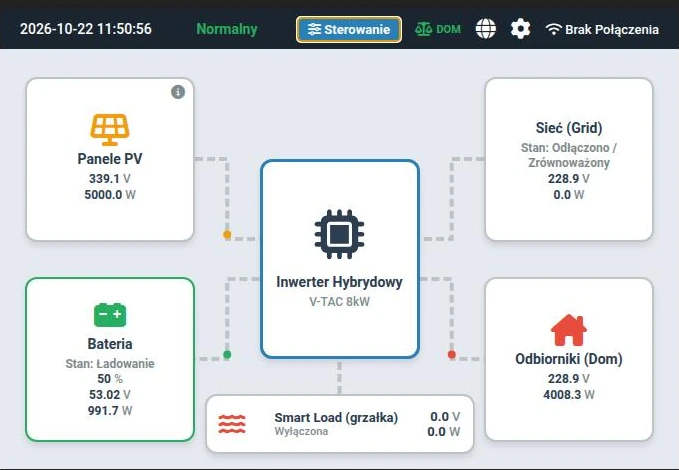The height and width of the screenshot is (470, 679).
Task: Click the Brak Połączenia text
Action: [x=612, y=29]
